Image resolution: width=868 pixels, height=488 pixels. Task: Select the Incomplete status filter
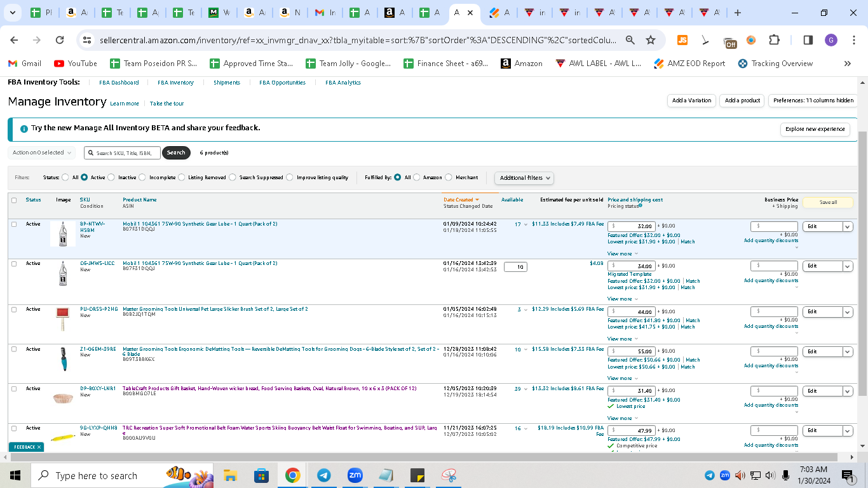coord(142,178)
